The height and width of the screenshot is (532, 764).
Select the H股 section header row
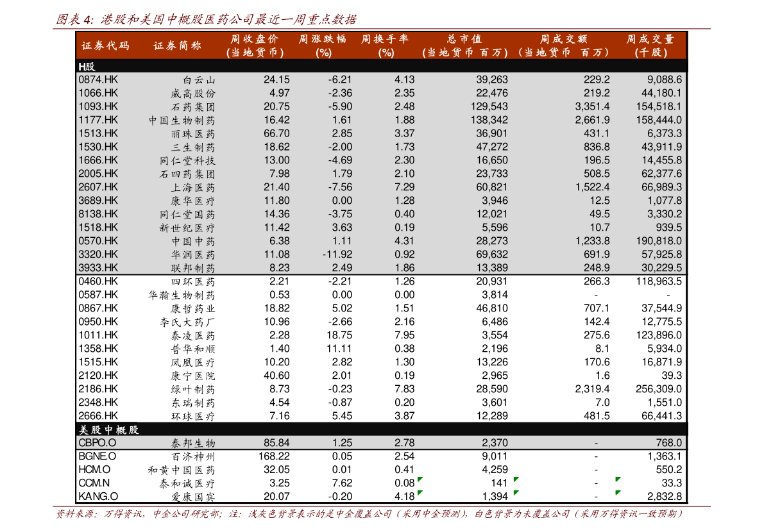point(382,66)
